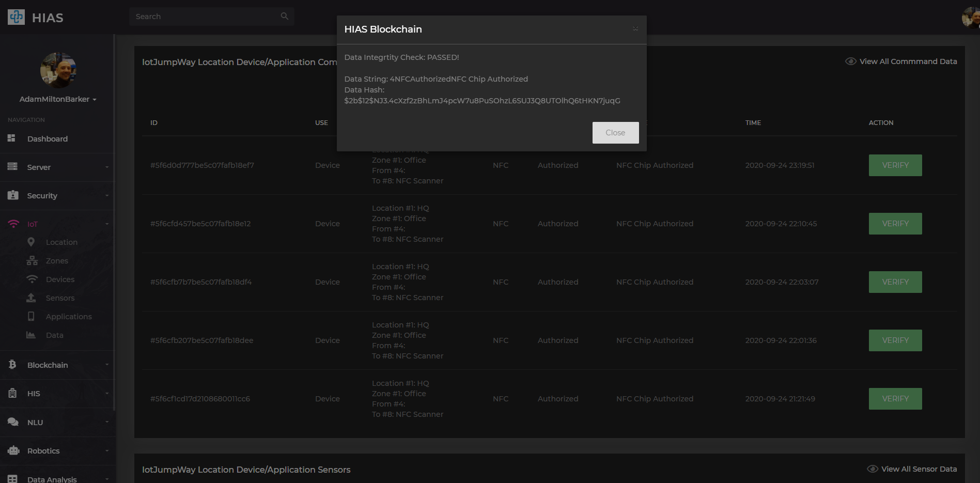Click the search magnifier icon
The height and width of the screenshot is (483, 980).
[285, 17]
